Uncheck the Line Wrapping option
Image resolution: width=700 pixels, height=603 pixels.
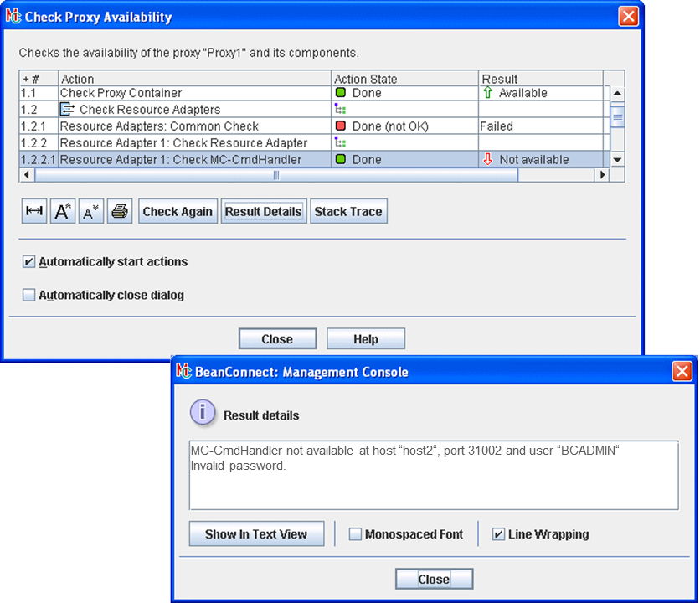click(x=499, y=534)
